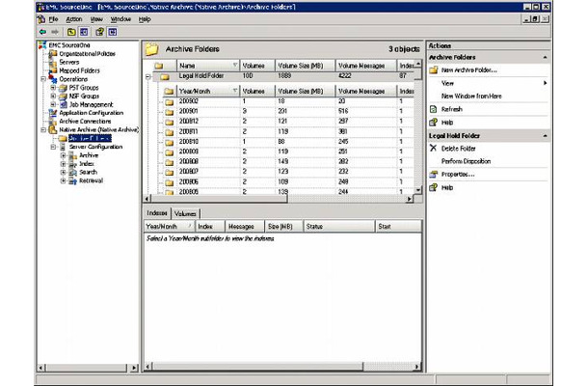Collapse the Operations node

click(43, 79)
